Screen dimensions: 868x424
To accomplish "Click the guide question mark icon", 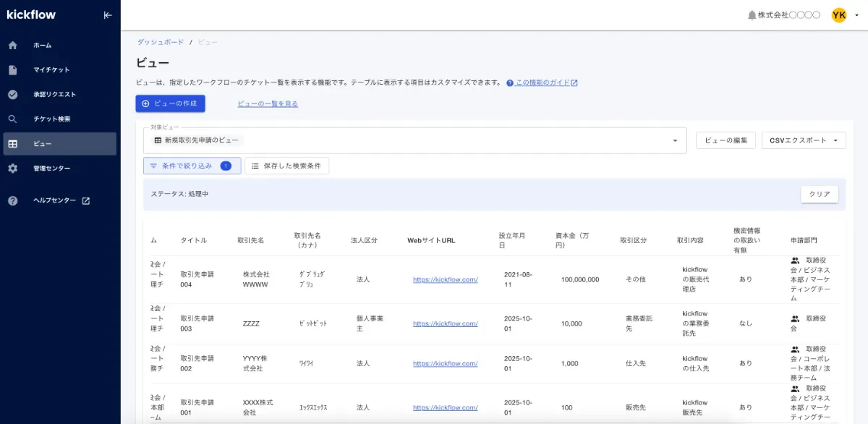I will pyautogui.click(x=510, y=83).
